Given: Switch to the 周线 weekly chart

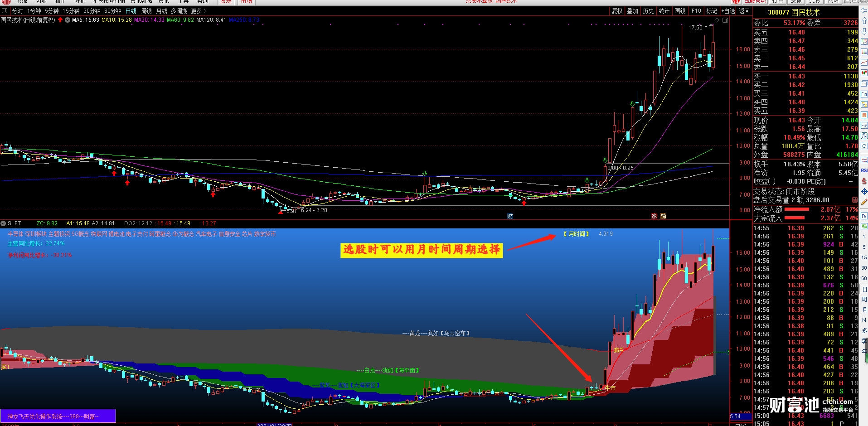Looking at the screenshot, I should click(146, 11).
